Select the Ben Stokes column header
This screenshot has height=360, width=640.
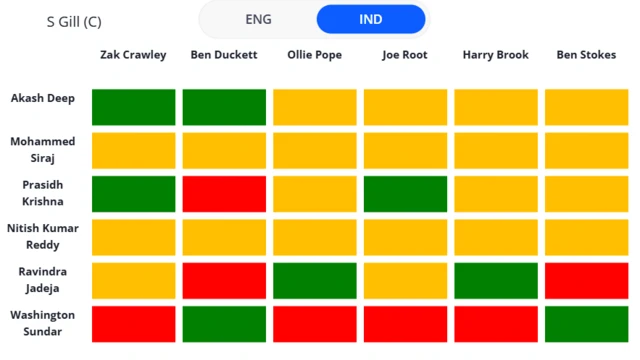pyautogui.click(x=586, y=55)
